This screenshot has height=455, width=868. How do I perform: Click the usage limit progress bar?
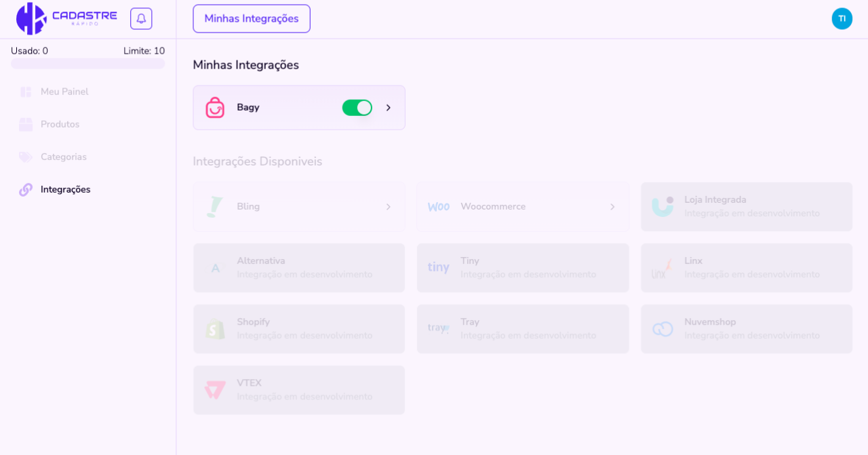click(x=88, y=63)
